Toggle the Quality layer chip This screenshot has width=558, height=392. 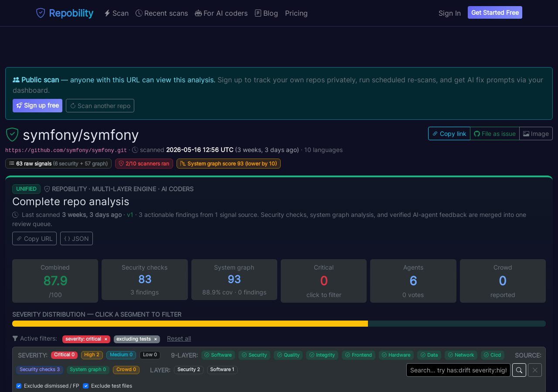[288, 355]
